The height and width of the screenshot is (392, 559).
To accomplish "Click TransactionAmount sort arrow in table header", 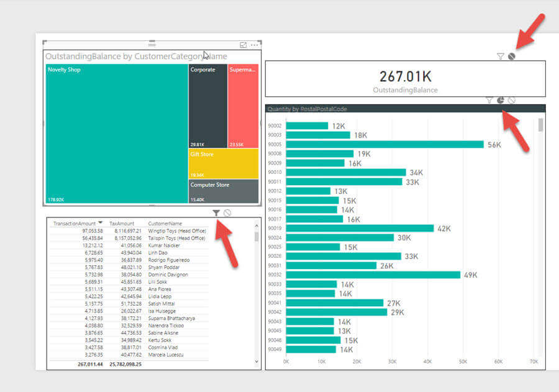I will pyautogui.click(x=101, y=223).
